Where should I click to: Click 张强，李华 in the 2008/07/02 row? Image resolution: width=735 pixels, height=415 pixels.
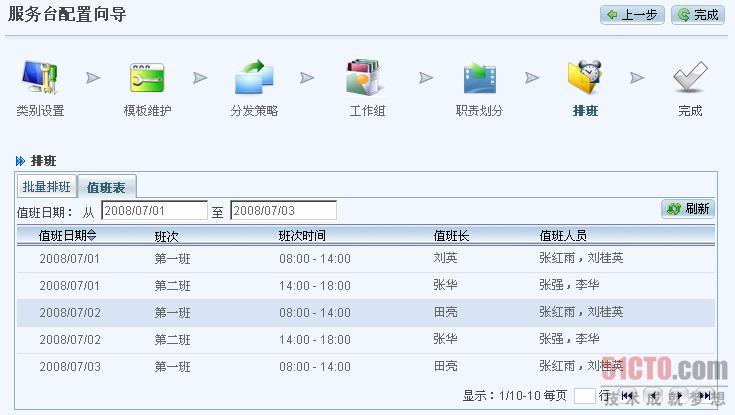tap(569, 339)
